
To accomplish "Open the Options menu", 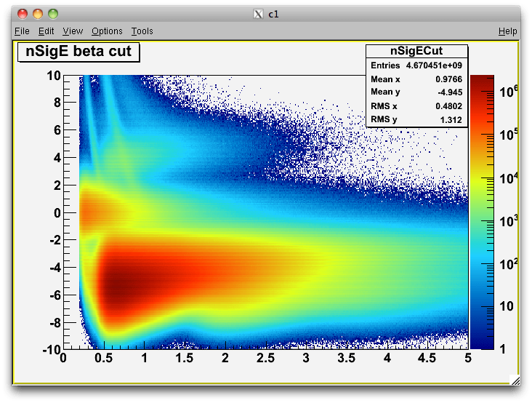I will (x=107, y=31).
